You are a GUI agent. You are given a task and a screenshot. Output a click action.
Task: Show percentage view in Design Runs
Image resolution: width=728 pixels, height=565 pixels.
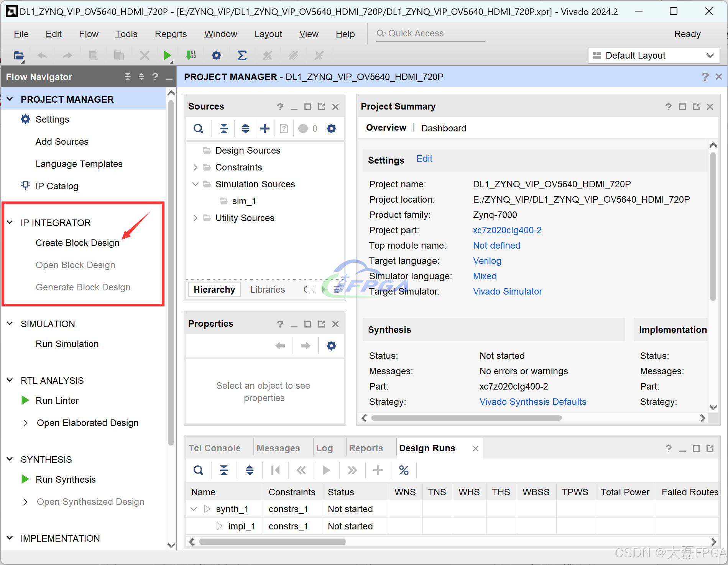point(404,470)
